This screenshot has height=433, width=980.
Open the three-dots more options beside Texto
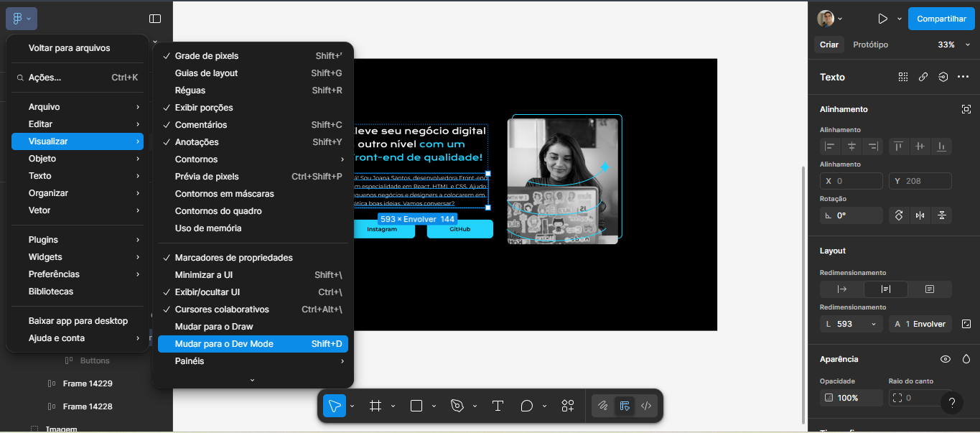pos(963,77)
